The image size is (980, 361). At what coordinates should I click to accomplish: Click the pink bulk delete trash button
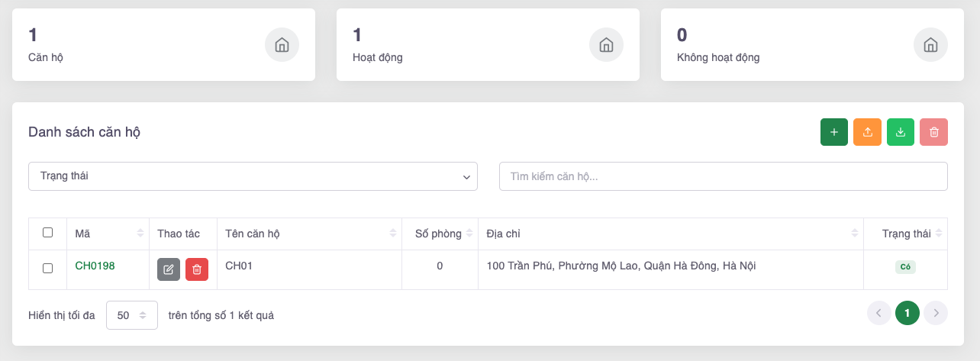point(933,132)
